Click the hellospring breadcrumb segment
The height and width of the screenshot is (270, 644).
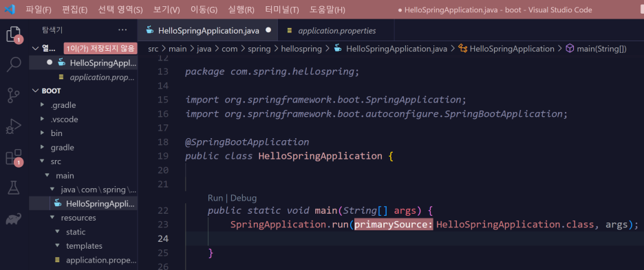point(301,48)
